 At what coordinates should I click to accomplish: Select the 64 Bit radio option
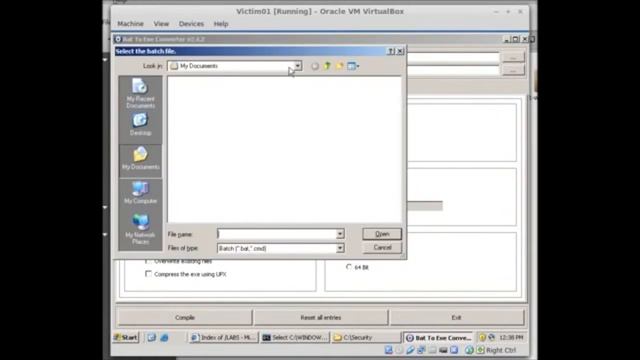pos(349,267)
